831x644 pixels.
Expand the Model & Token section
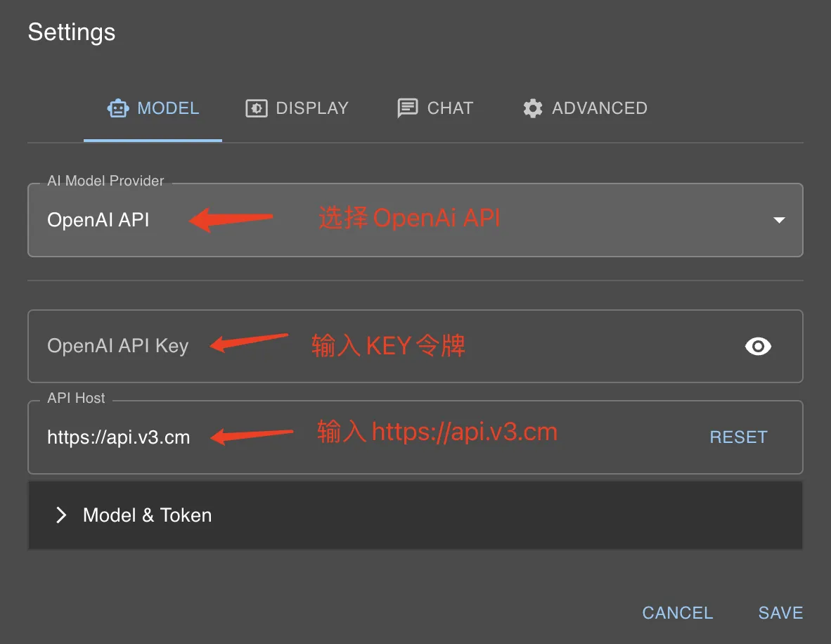415,515
